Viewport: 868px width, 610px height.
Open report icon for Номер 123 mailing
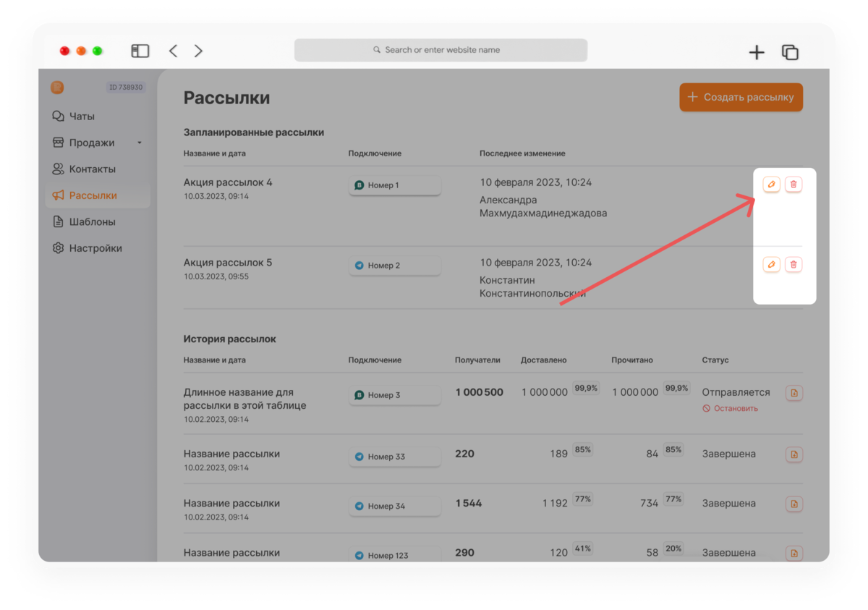(x=794, y=553)
